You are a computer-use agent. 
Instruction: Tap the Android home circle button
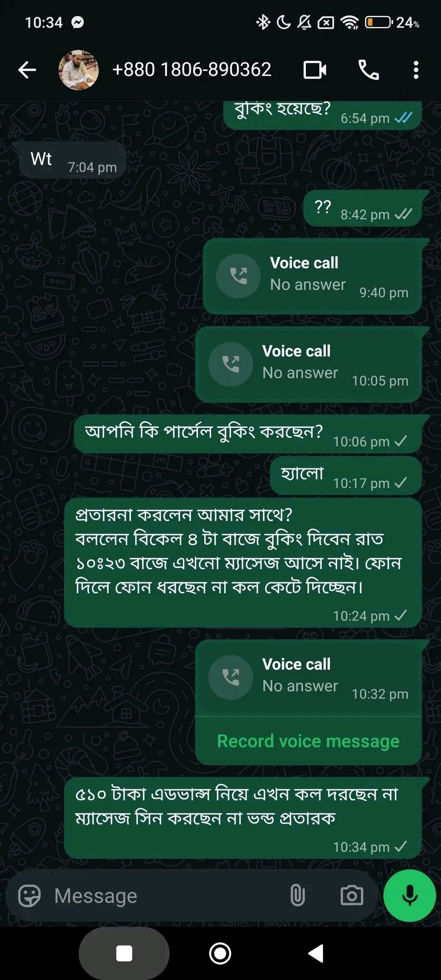[x=220, y=954]
